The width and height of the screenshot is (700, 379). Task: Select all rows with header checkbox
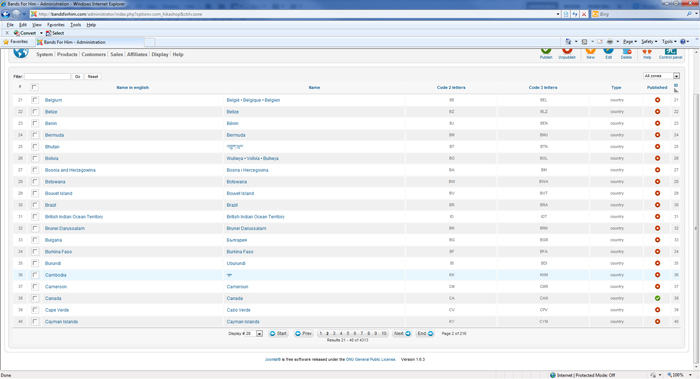(x=34, y=87)
